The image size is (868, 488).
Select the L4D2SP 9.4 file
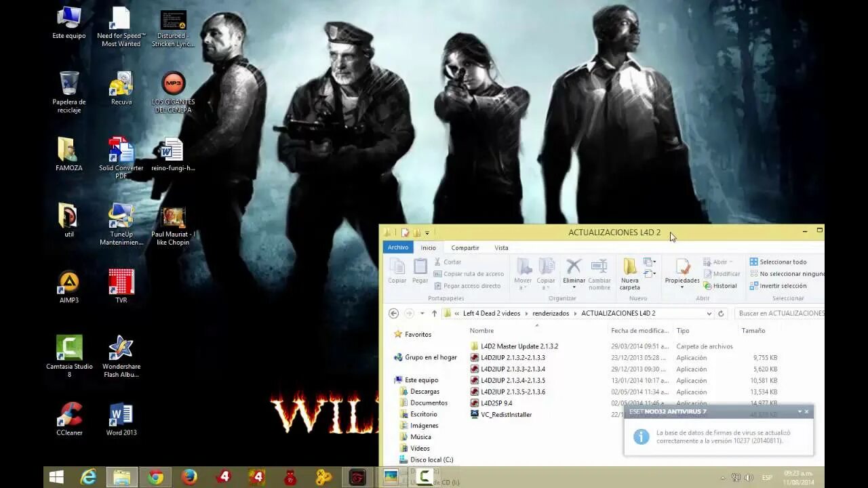(x=491, y=403)
